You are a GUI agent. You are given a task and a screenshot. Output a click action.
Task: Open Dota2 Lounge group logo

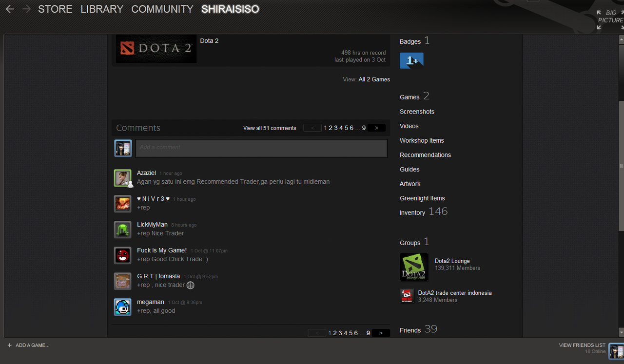[x=414, y=267]
